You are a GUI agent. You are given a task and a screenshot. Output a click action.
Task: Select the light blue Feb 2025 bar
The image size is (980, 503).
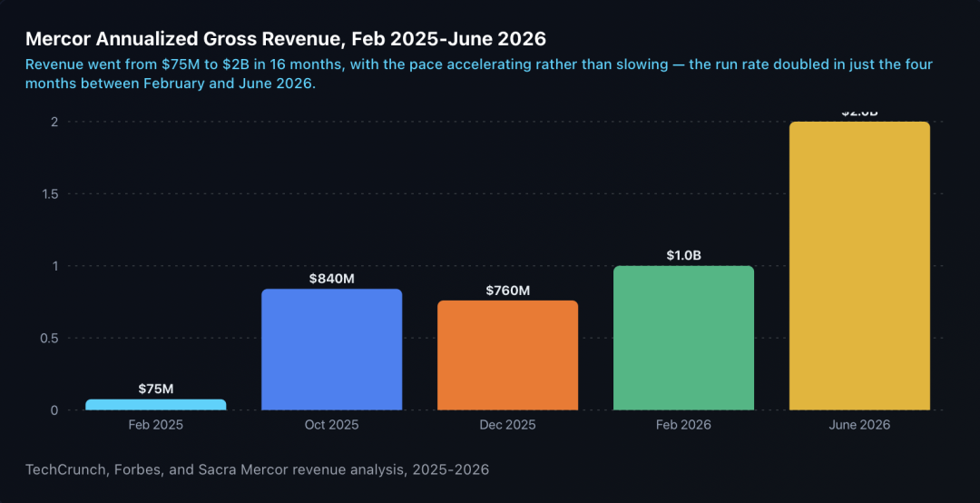pos(156,405)
